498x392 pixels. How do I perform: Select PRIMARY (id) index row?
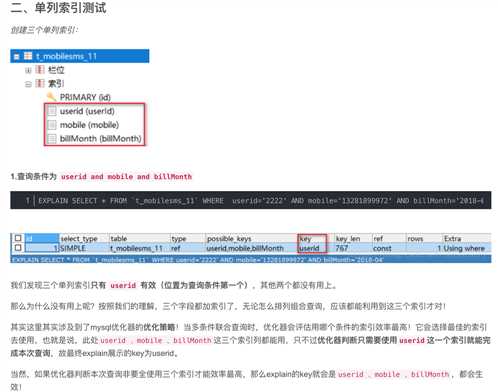coord(79,97)
